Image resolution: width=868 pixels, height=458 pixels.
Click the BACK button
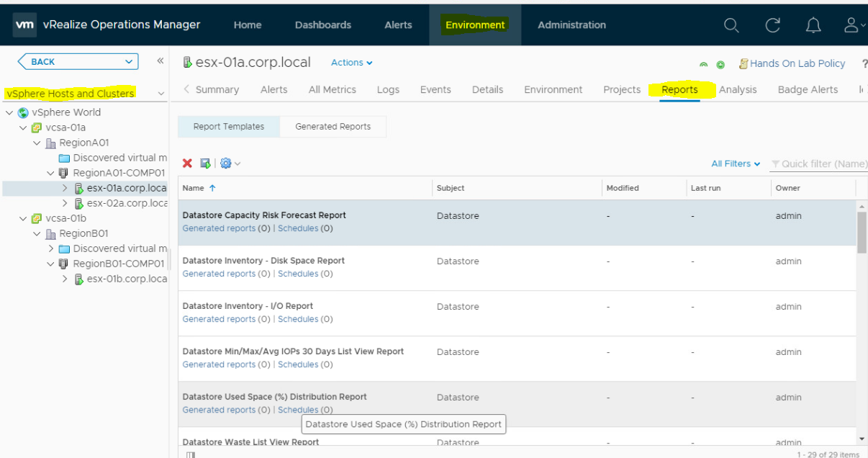point(78,61)
